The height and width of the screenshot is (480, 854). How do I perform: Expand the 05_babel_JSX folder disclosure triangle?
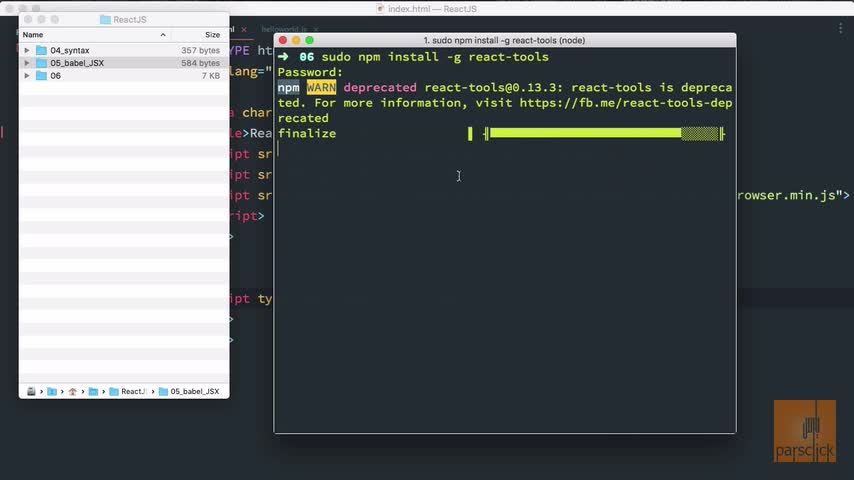[x=27, y=63]
